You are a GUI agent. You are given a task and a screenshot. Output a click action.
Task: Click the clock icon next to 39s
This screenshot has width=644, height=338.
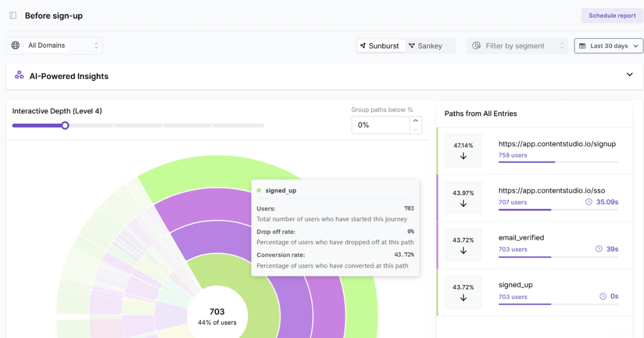[599, 249]
